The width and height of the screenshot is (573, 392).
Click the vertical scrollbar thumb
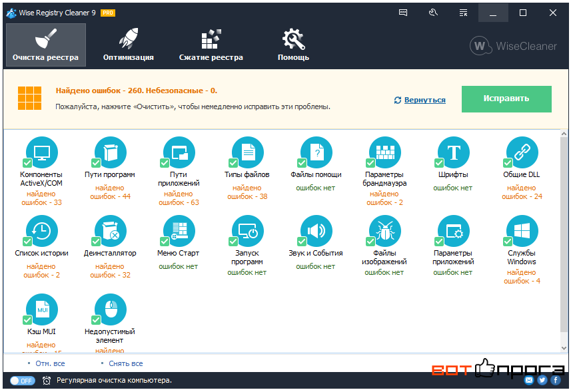pos(564,236)
